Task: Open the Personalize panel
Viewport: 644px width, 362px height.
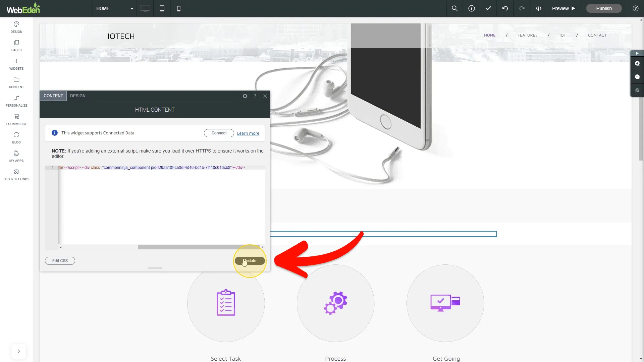Action: click(16, 101)
